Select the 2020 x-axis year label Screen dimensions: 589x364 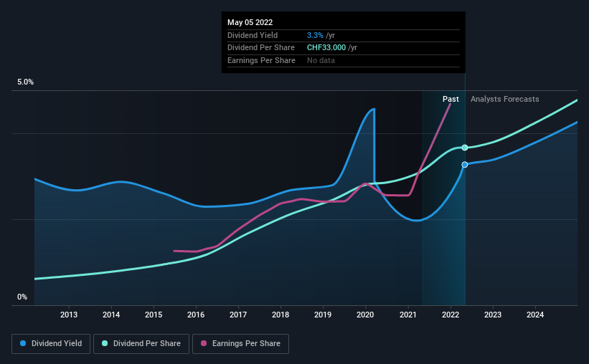[x=365, y=315]
